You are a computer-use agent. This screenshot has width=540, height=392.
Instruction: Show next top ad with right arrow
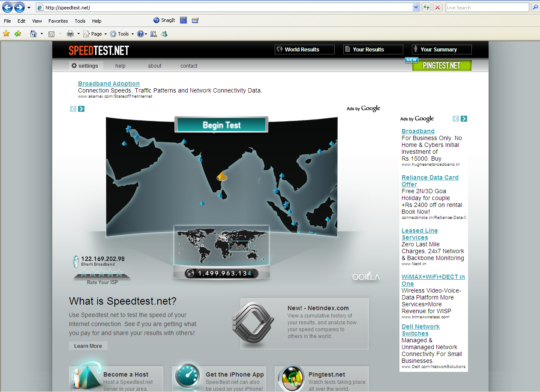(x=81, y=109)
